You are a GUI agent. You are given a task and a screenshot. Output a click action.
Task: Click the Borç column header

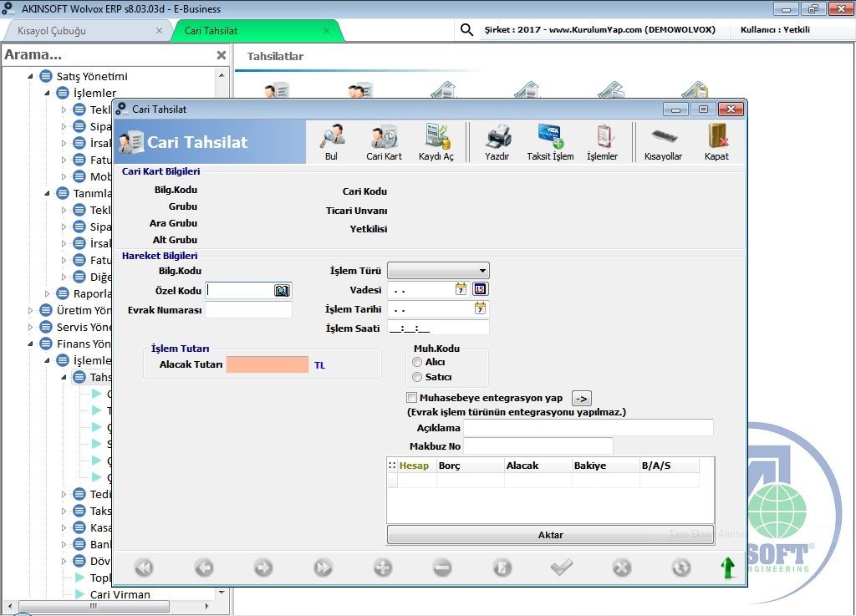click(471, 466)
